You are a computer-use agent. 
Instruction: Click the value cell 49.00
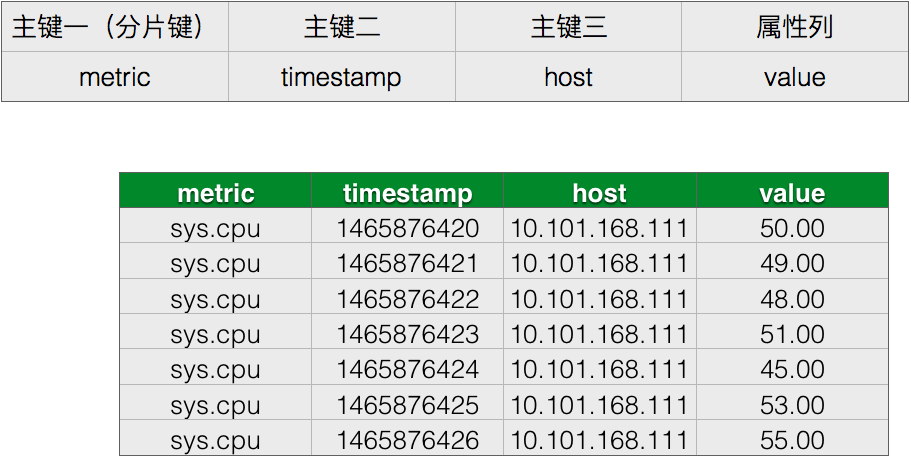point(792,261)
